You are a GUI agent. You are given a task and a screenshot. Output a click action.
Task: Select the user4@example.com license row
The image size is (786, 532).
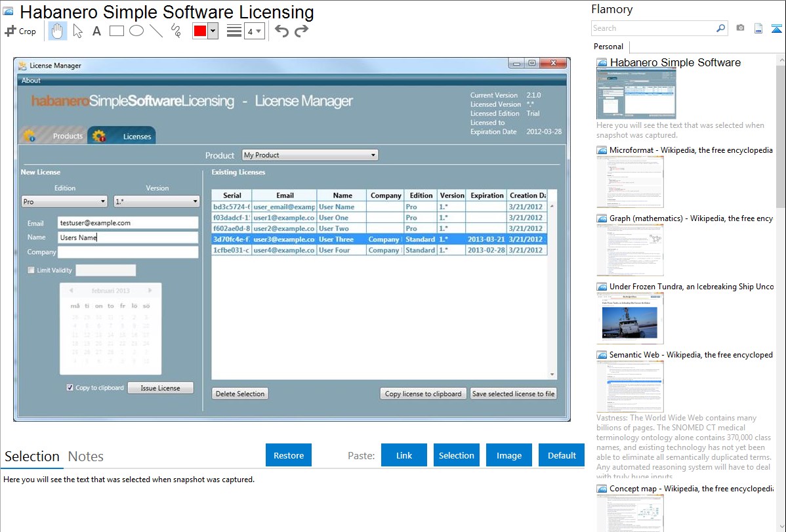pyautogui.click(x=379, y=250)
